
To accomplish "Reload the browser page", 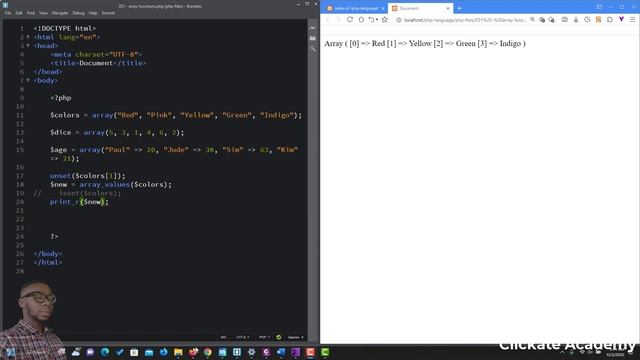I will (350, 20).
